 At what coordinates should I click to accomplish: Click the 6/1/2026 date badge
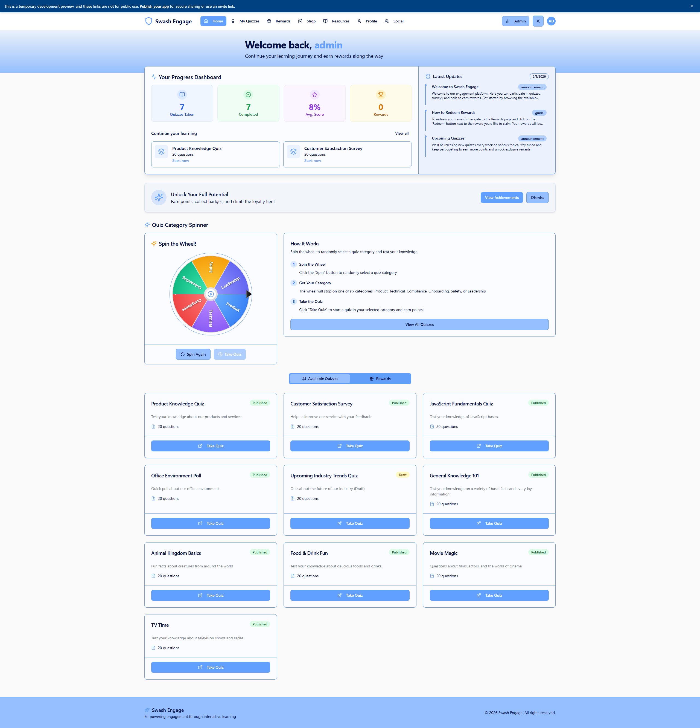539,77
